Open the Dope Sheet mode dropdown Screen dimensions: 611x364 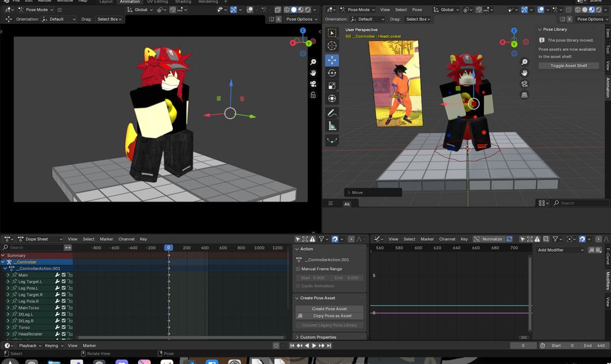tap(40, 239)
